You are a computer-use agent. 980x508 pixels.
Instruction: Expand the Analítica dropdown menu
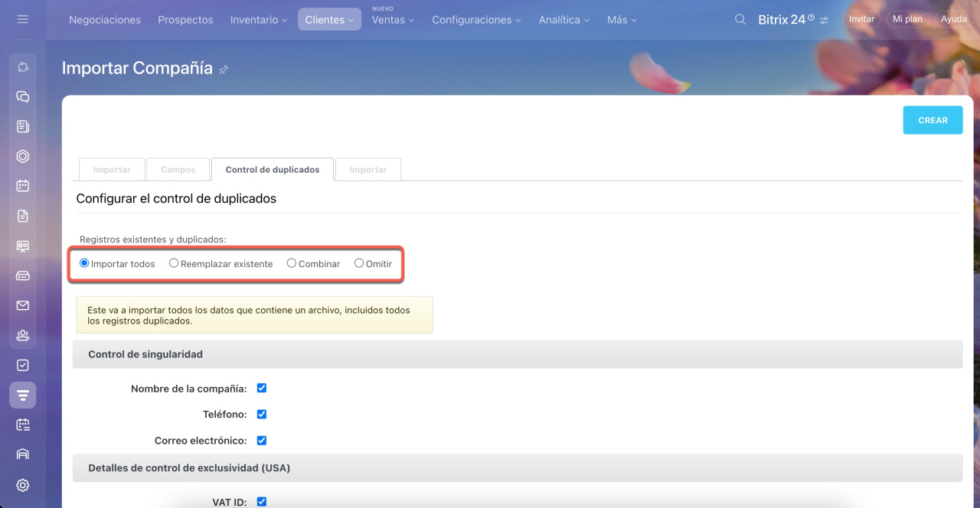pyautogui.click(x=565, y=20)
